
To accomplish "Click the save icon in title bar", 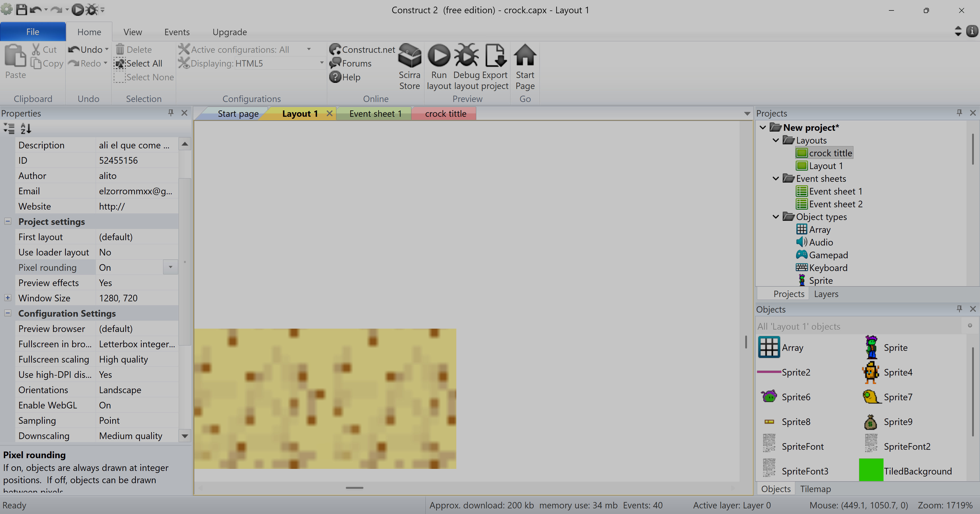I will (21, 9).
